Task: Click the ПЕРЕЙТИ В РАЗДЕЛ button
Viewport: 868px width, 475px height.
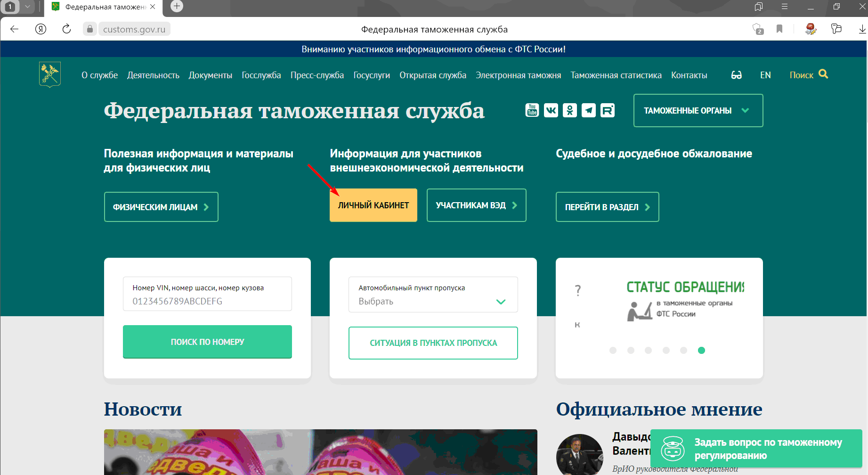Action: pyautogui.click(x=608, y=207)
